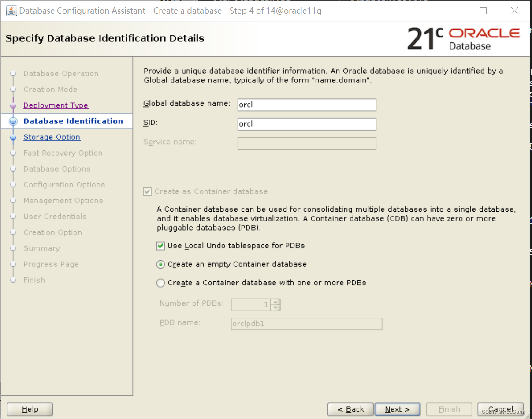
Task: Click the Global database name label
Action: [187, 104]
